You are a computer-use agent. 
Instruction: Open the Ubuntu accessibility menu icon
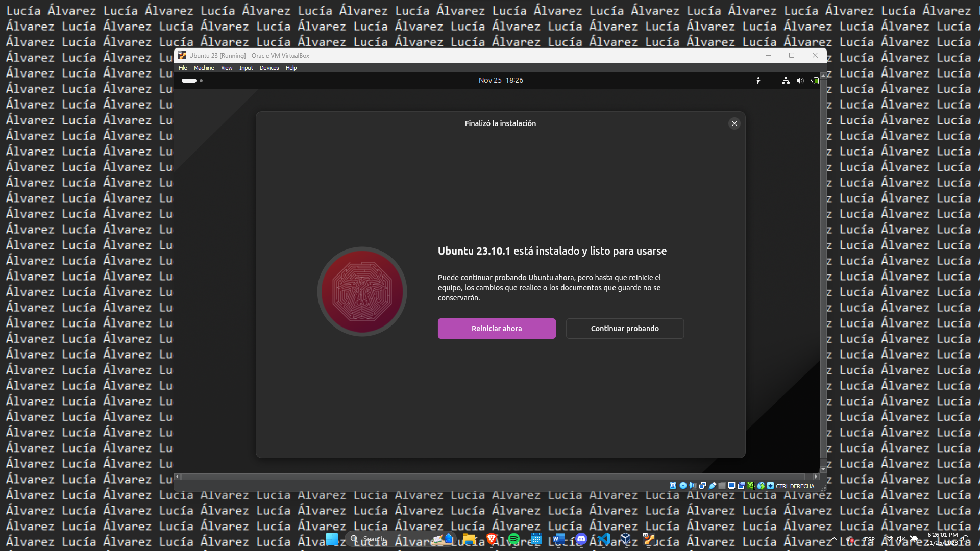(x=758, y=81)
